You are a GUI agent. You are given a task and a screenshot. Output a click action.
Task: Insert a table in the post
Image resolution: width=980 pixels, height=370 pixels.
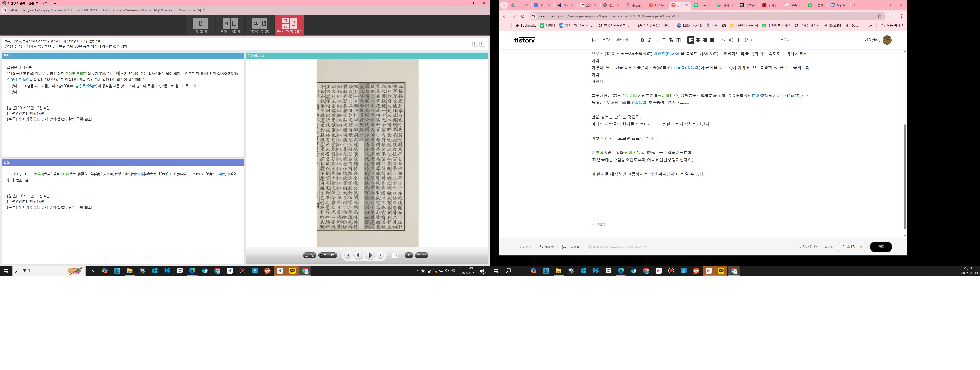coord(738,40)
